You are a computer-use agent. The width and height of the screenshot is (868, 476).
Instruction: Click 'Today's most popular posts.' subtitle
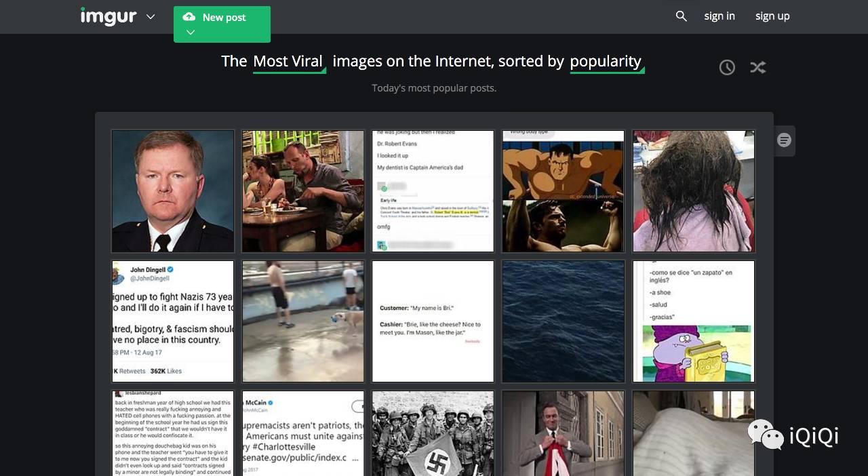(x=434, y=88)
